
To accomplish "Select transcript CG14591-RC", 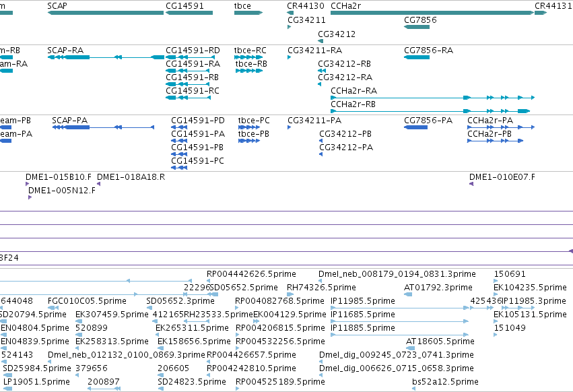I will pos(192,91).
